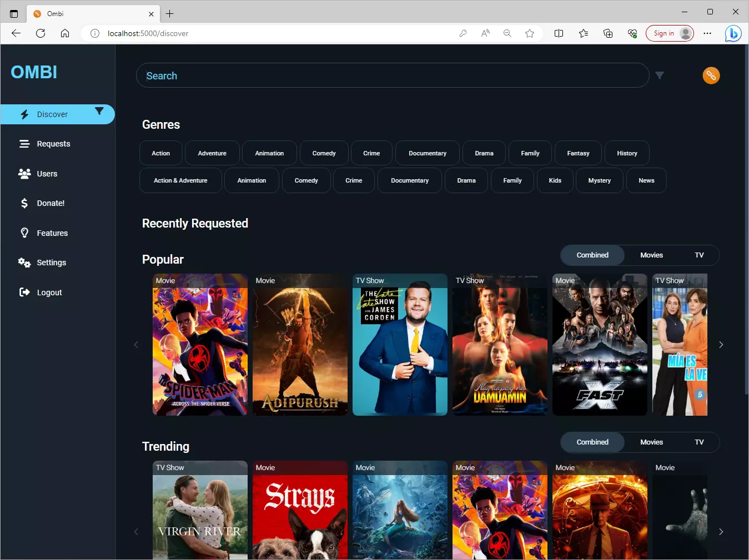Screen dimensions: 749x560
Task: Click the site information icon in address bar
Action: 95,33
